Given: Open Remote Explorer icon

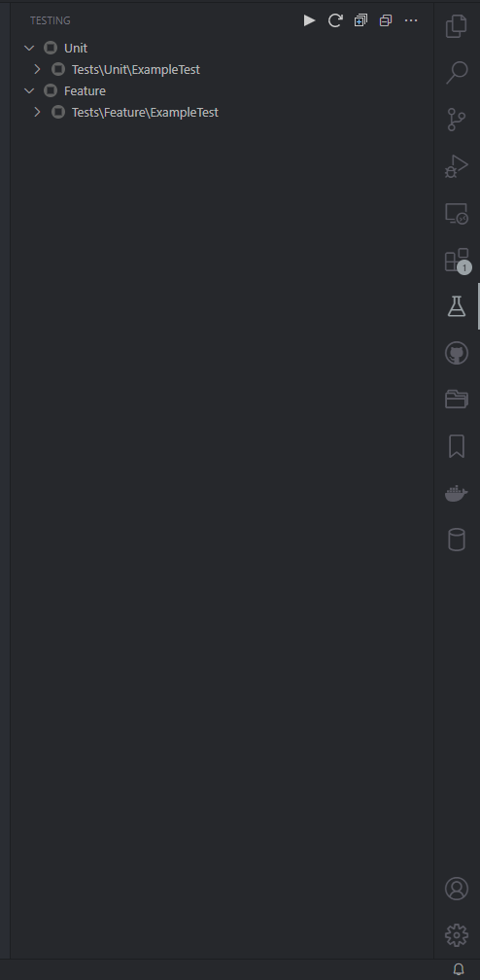Looking at the screenshot, I should (457, 214).
